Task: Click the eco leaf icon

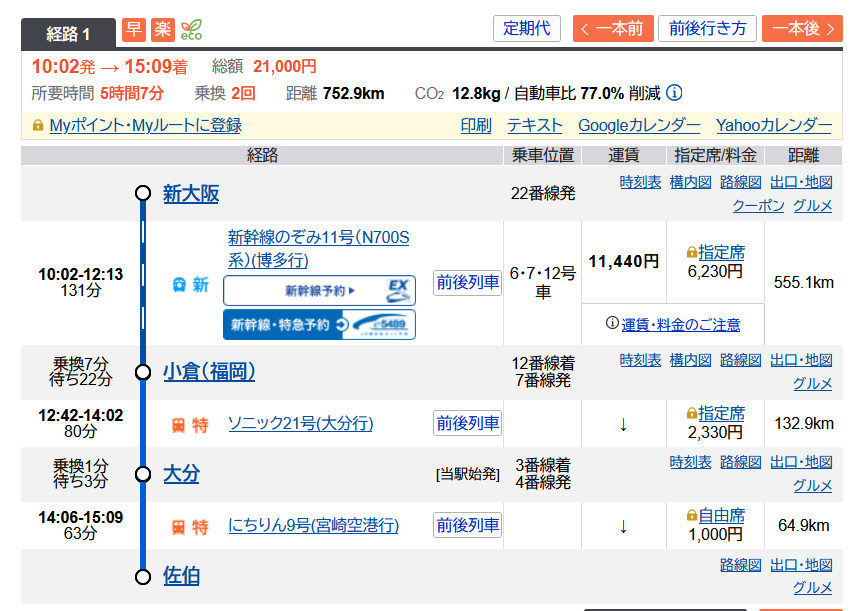Action: click(x=190, y=30)
